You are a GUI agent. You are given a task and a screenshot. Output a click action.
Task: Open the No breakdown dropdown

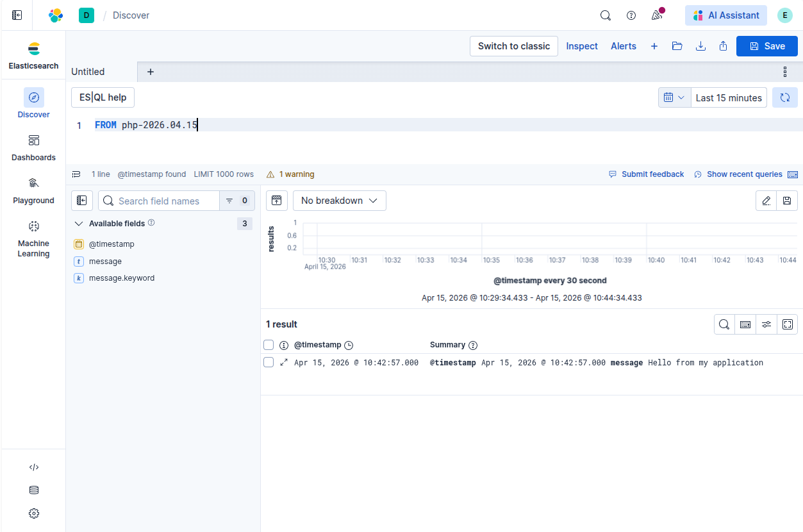[339, 201]
